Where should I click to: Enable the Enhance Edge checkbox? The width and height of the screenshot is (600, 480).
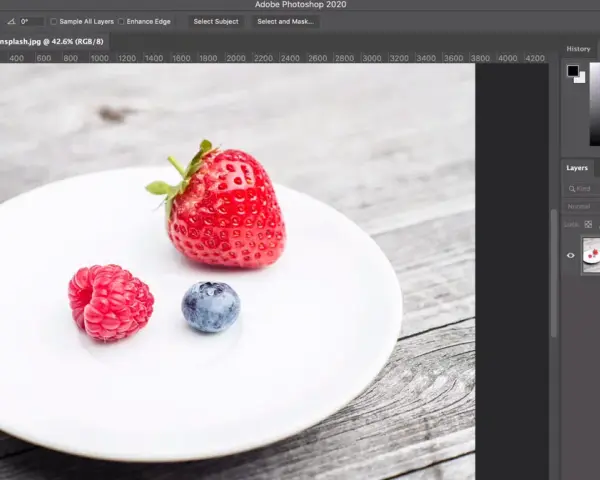tap(121, 22)
